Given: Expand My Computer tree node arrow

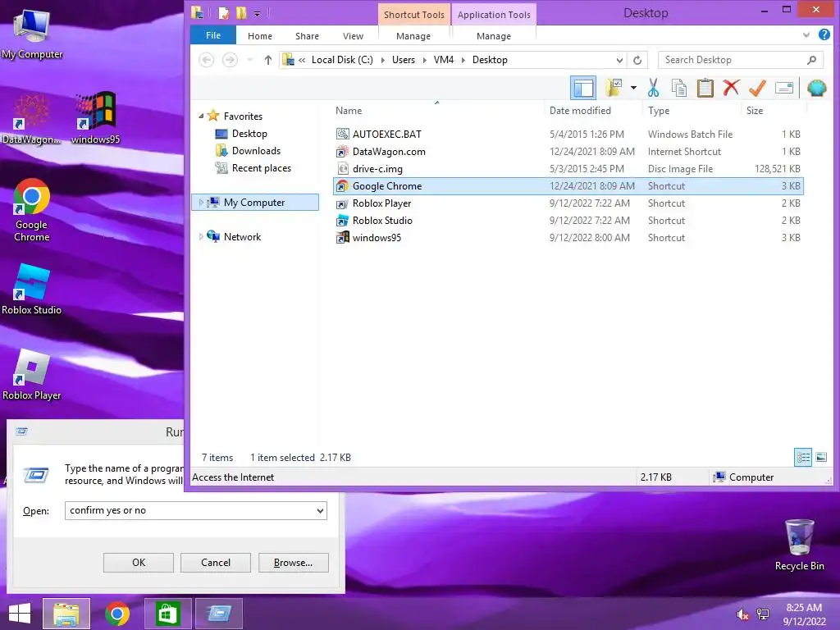Looking at the screenshot, I should click(x=201, y=203).
